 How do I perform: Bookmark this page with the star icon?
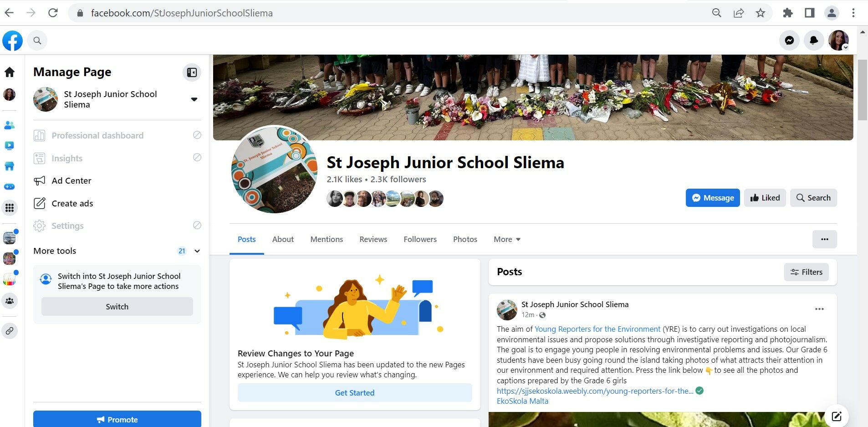click(760, 13)
